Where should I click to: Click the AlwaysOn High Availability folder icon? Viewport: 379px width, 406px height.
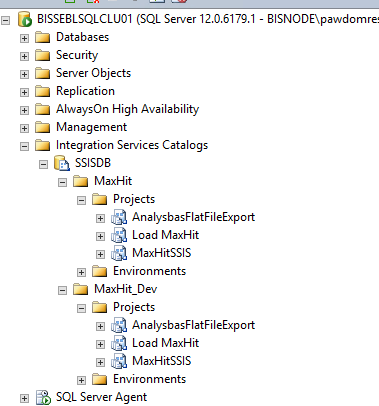[43, 109]
